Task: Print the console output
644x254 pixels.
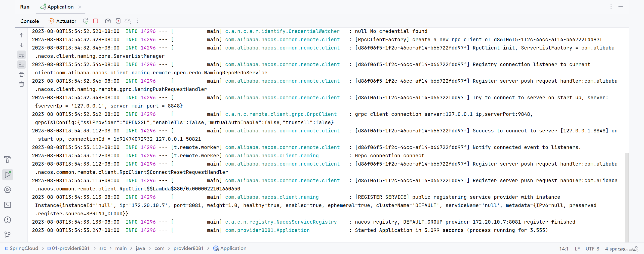Action: tap(22, 74)
